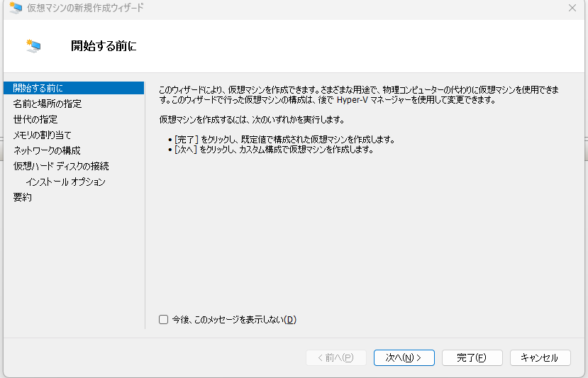Click the 仮想マシンの新規作成ウィザード title bar text
588x378 pixels.
pyautogui.click(x=85, y=8)
